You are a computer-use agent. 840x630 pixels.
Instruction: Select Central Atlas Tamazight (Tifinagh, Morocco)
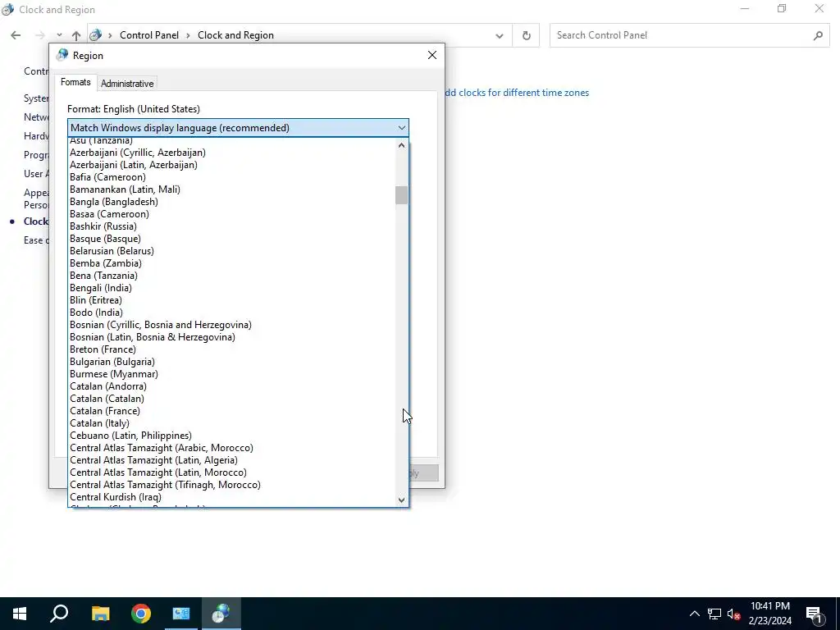pyautogui.click(x=231, y=486)
